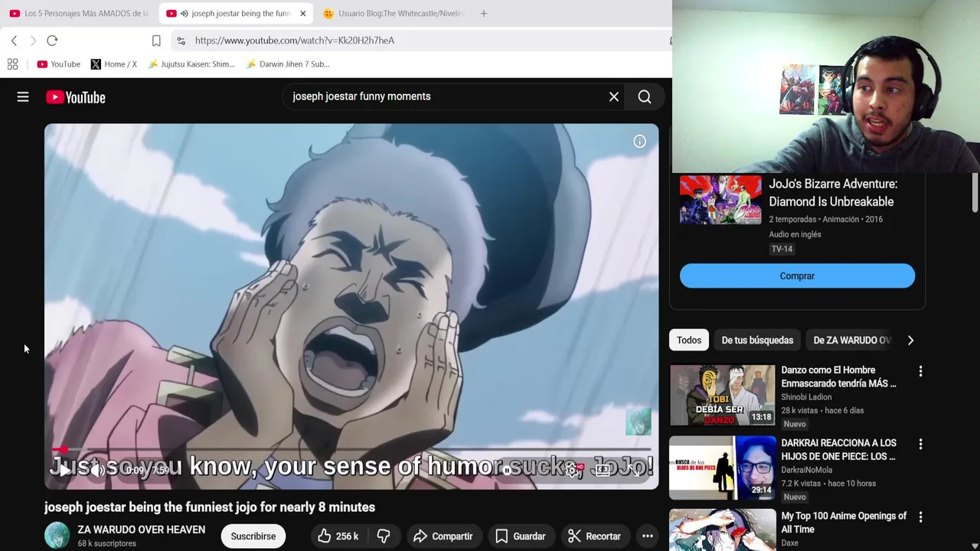This screenshot has width=980, height=551.
Task: Open ZA WARUDO OVER HEAVEN channel avatar
Action: [57, 536]
